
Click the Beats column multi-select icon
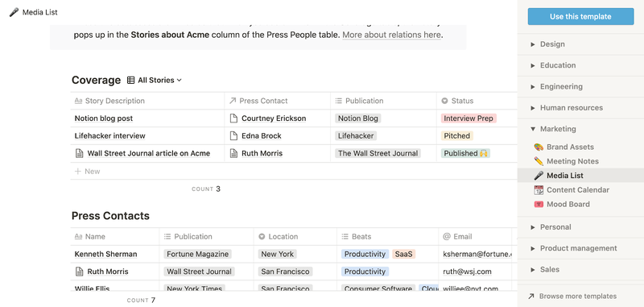[345, 237]
